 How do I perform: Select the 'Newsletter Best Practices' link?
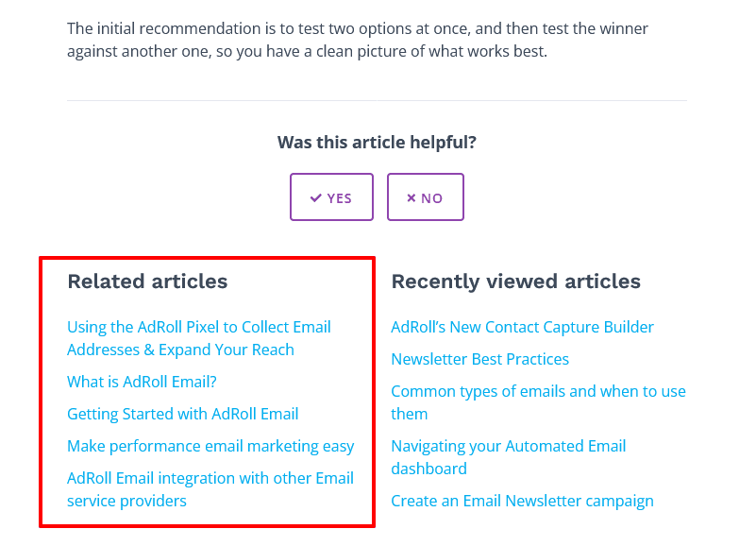479,359
